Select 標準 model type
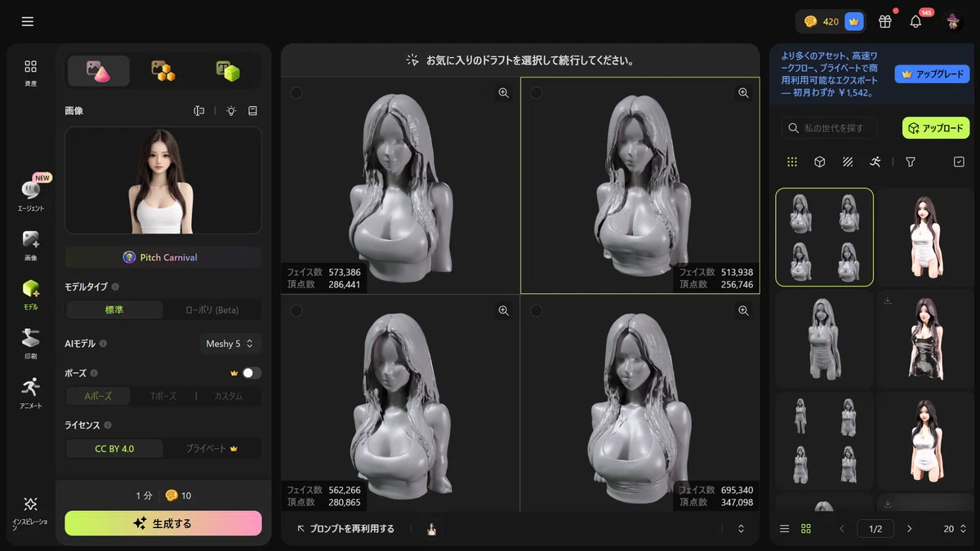The width and height of the screenshot is (980, 551). (114, 310)
